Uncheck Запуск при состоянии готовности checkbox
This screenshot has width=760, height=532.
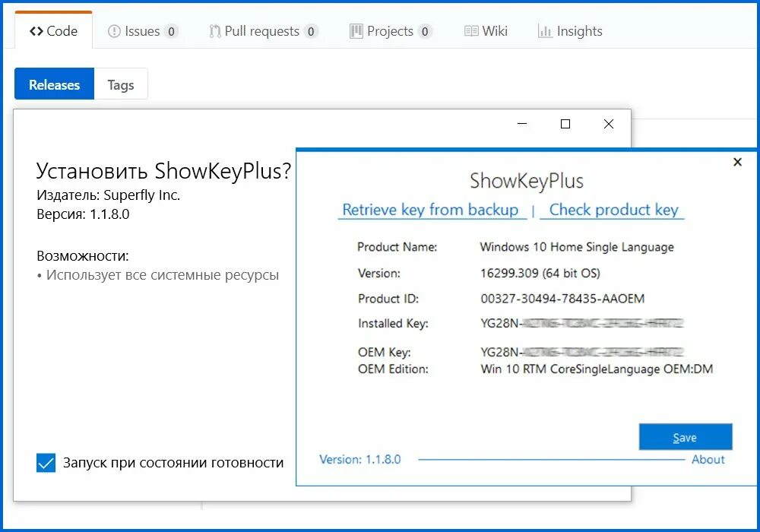[46, 462]
